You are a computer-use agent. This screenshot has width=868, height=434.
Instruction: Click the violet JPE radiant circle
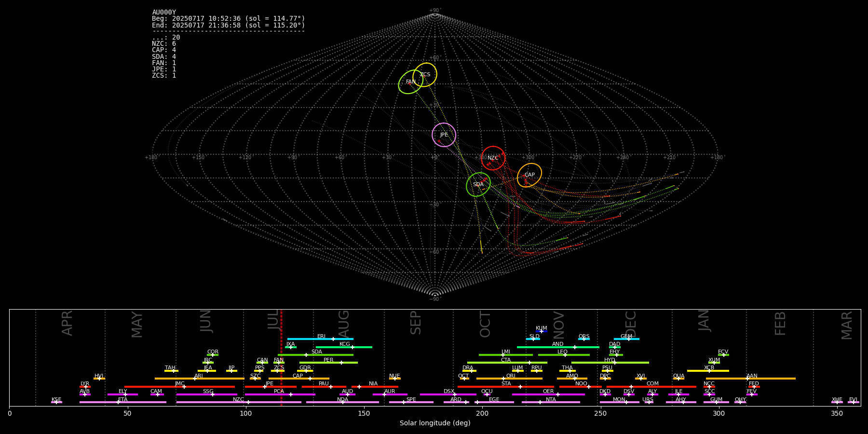[444, 135]
